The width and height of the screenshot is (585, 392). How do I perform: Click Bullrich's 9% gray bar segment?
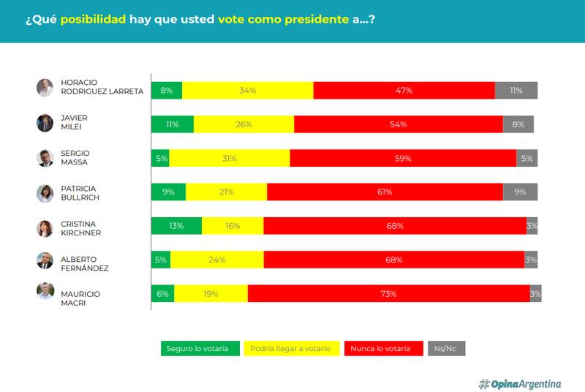520,192
